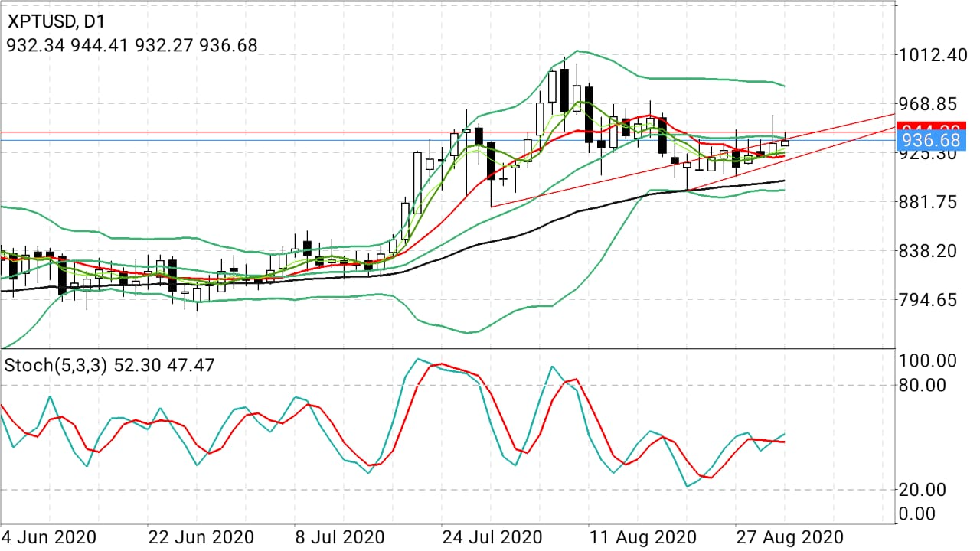This screenshot has height=551, width=980.
Task: Select the red price label 944
Action: [931, 126]
